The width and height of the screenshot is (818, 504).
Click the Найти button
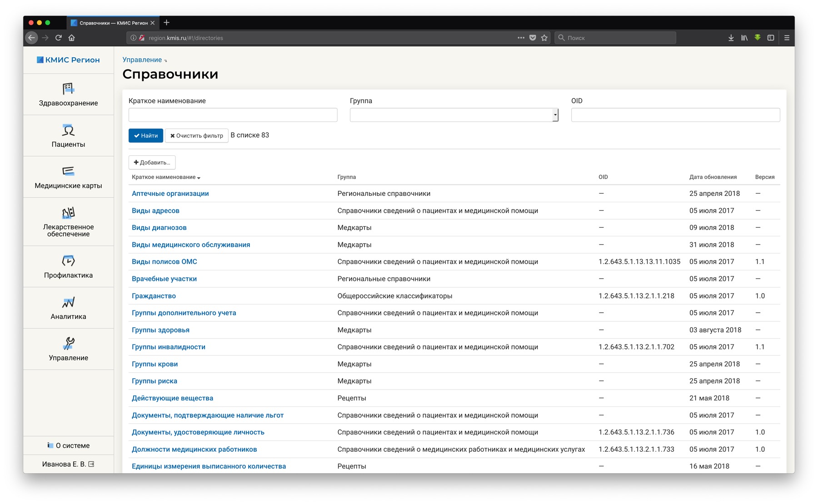tap(146, 135)
